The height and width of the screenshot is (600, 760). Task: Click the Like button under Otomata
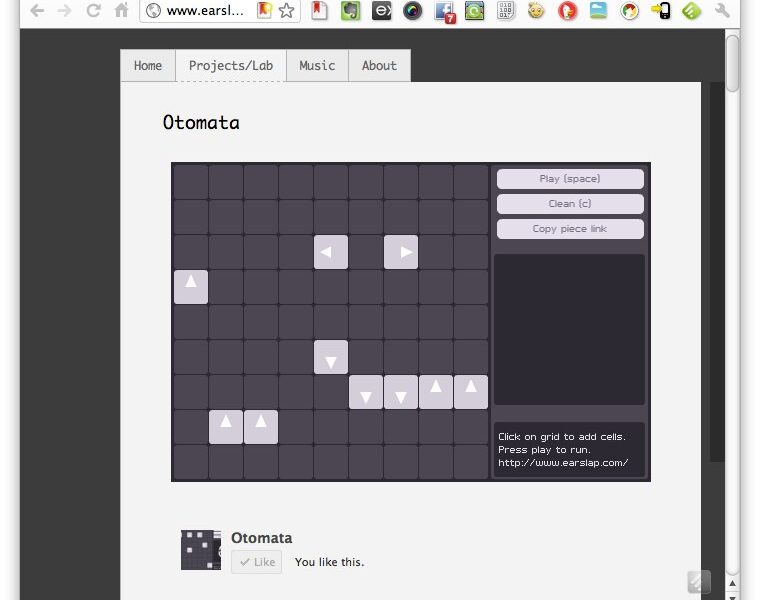(x=257, y=562)
